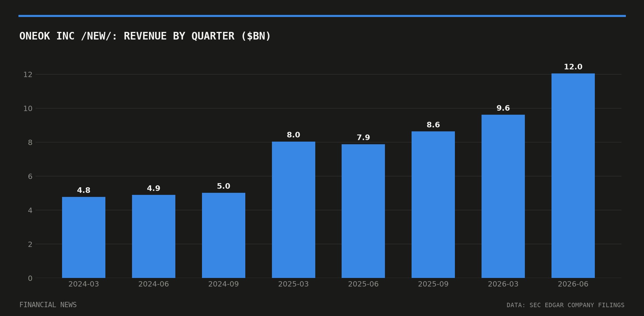The height and width of the screenshot is (316, 644).
Task: Click the y-axis tick label 6
Action: click(x=30, y=176)
